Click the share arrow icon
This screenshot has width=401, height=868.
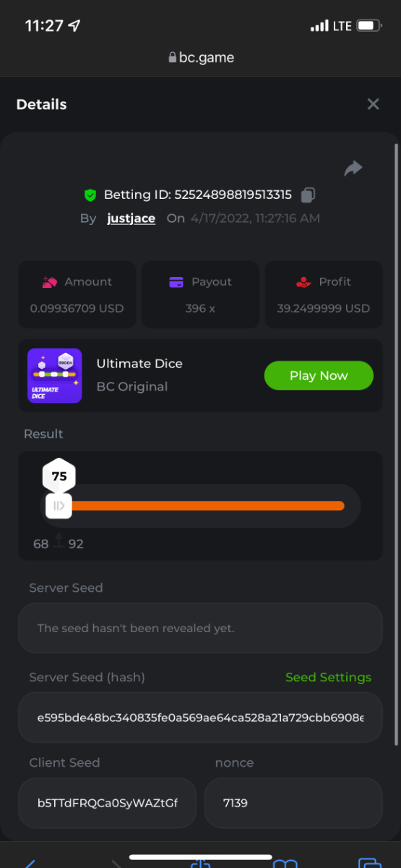(x=353, y=169)
